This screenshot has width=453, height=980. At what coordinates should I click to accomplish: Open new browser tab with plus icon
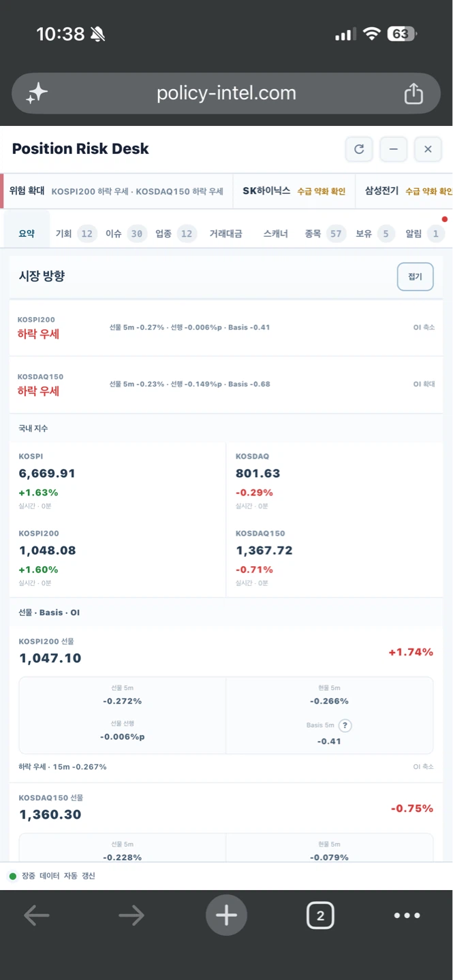[226, 915]
